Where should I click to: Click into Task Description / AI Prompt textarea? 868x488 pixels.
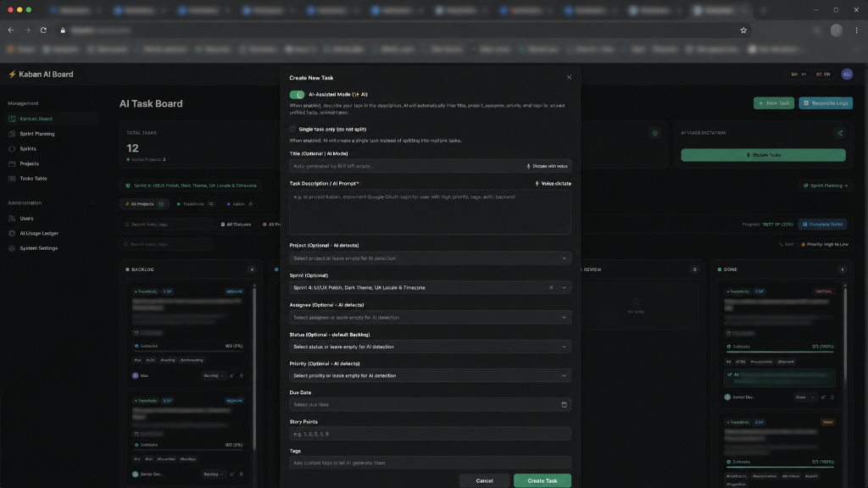430,212
